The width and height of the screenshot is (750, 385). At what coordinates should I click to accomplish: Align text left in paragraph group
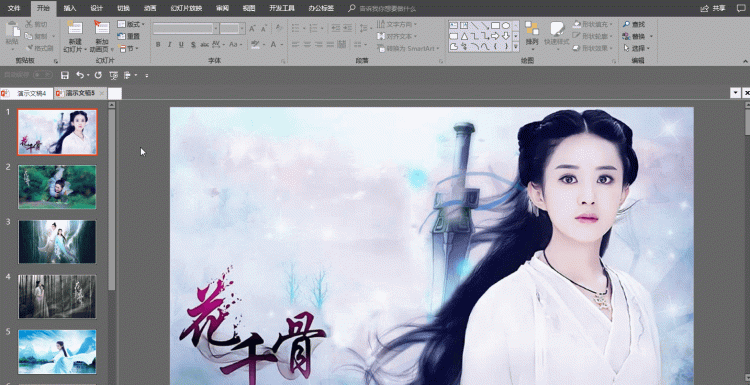pos(295,44)
